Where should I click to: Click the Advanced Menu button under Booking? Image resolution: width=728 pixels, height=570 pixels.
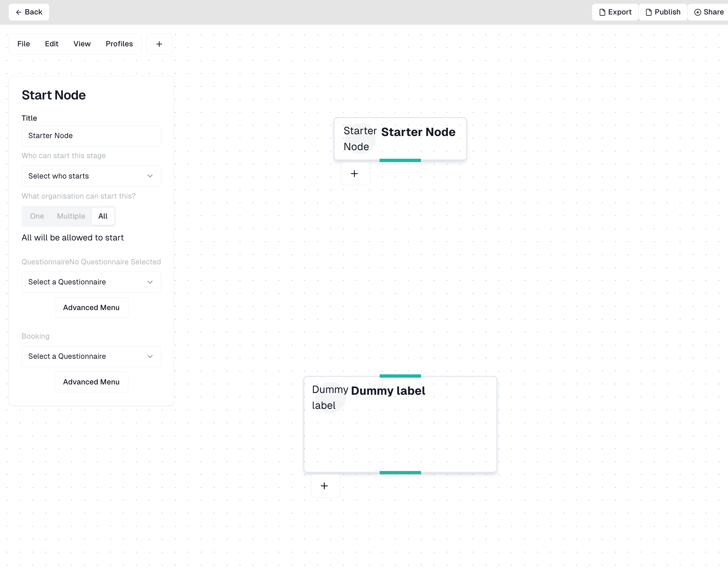point(91,381)
